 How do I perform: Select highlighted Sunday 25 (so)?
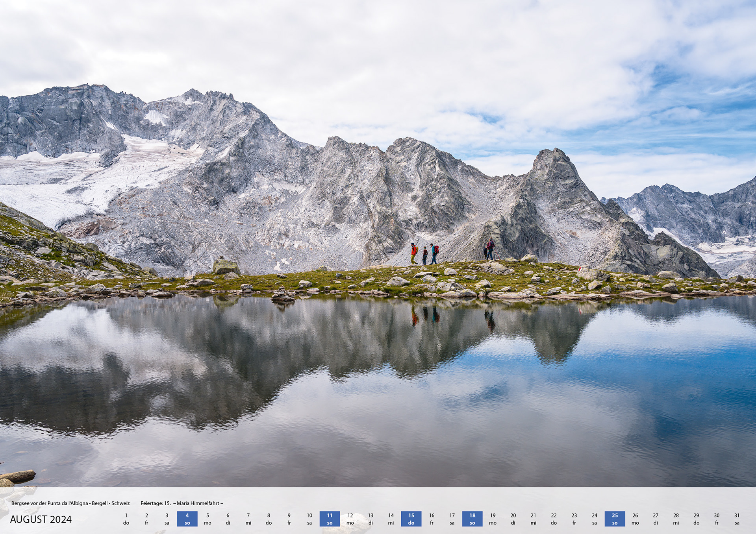pyautogui.click(x=615, y=519)
